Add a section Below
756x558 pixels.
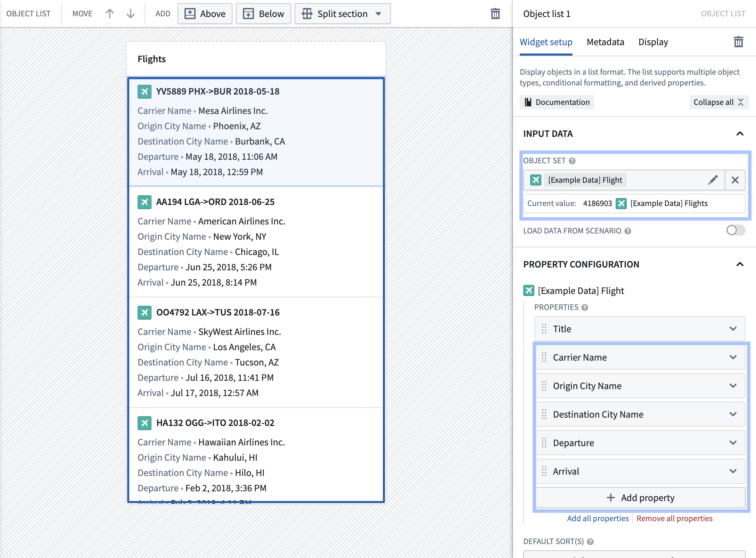(x=263, y=14)
